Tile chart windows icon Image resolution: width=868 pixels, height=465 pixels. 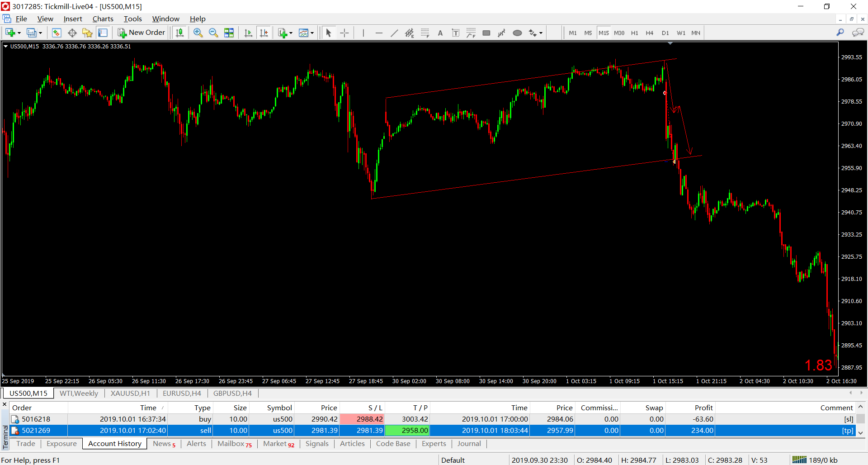click(x=229, y=33)
